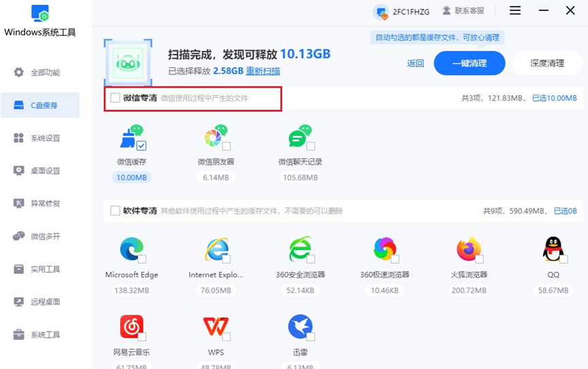The height and width of the screenshot is (369, 588).
Task: Select the C盘瘦身 sidebar item
Action: point(40,105)
